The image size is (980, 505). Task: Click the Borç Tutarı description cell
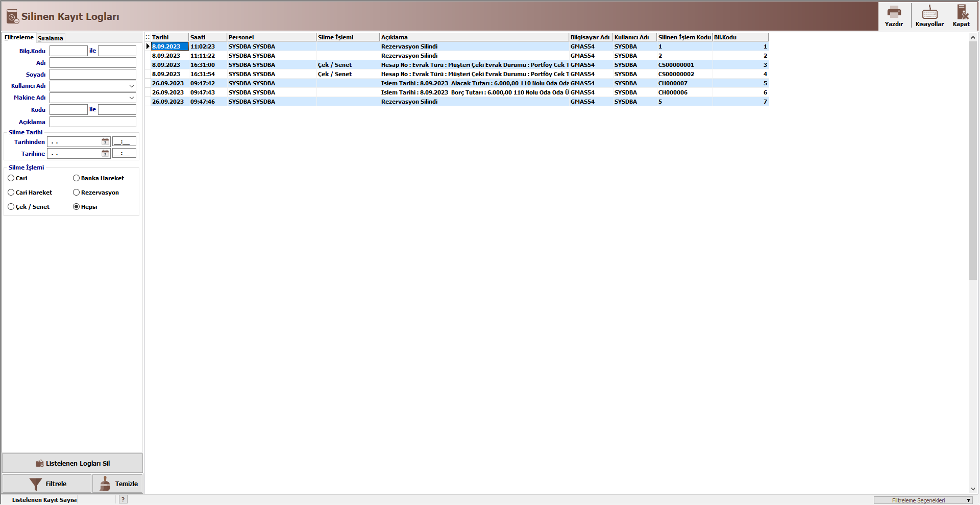(x=474, y=92)
